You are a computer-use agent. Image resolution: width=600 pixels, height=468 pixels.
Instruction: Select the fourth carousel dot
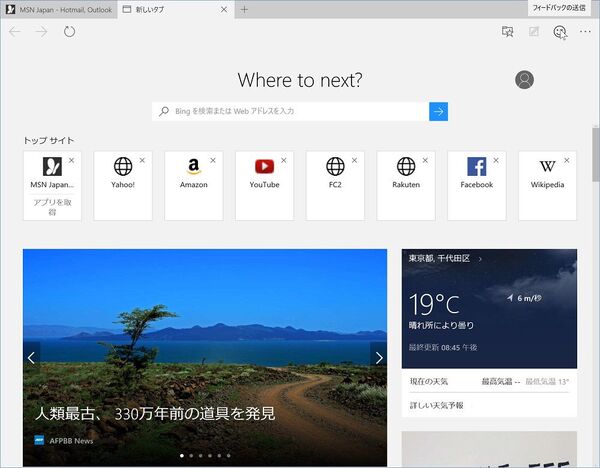click(x=210, y=456)
